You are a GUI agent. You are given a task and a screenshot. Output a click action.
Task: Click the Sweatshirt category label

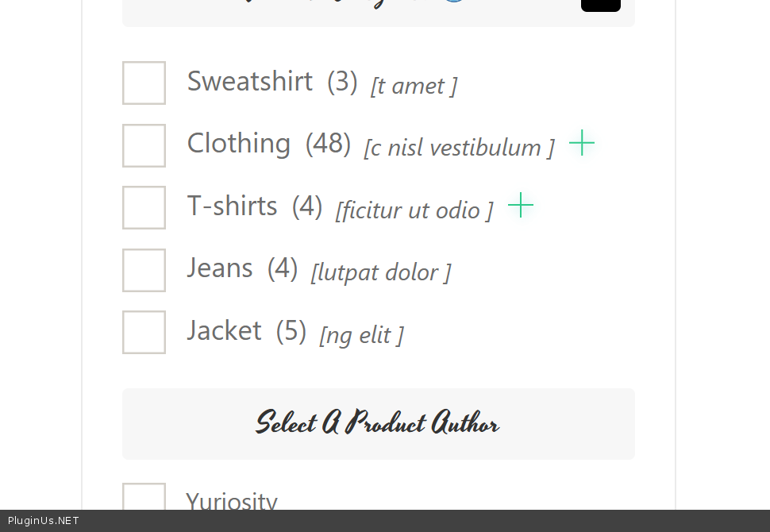click(x=249, y=81)
